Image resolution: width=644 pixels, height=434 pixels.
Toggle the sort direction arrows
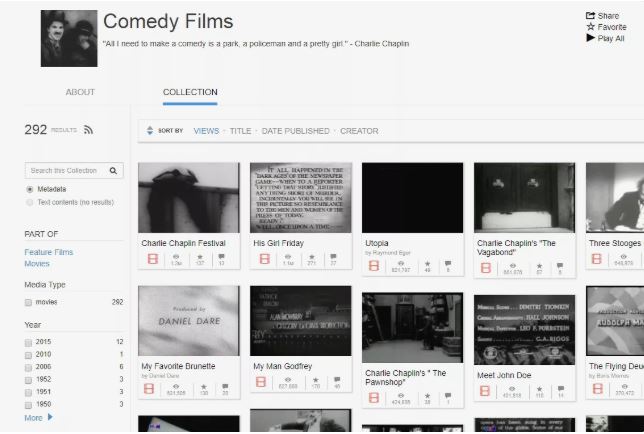point(150,131)
